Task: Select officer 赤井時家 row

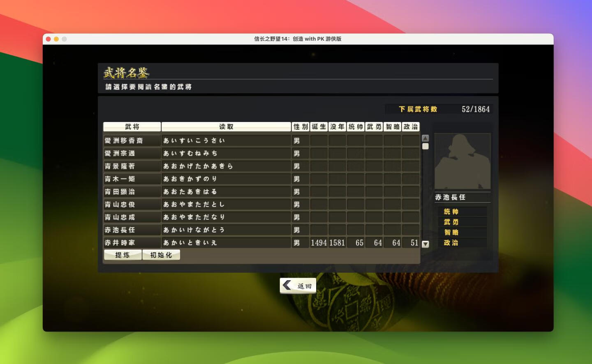Action: click(132, 242)
